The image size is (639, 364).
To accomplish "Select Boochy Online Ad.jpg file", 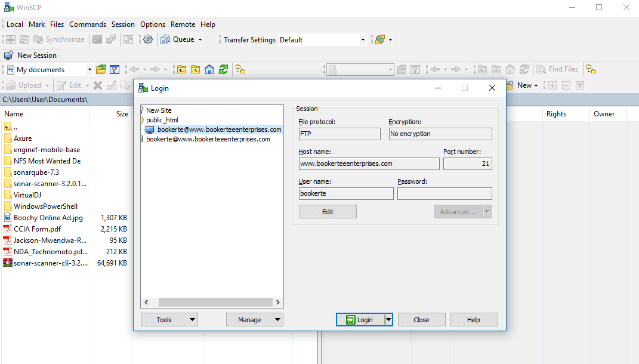I will (48, 218).
